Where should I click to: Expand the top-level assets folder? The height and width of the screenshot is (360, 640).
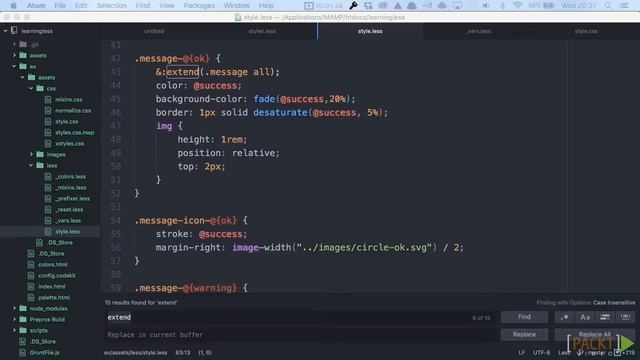(14, 55)
